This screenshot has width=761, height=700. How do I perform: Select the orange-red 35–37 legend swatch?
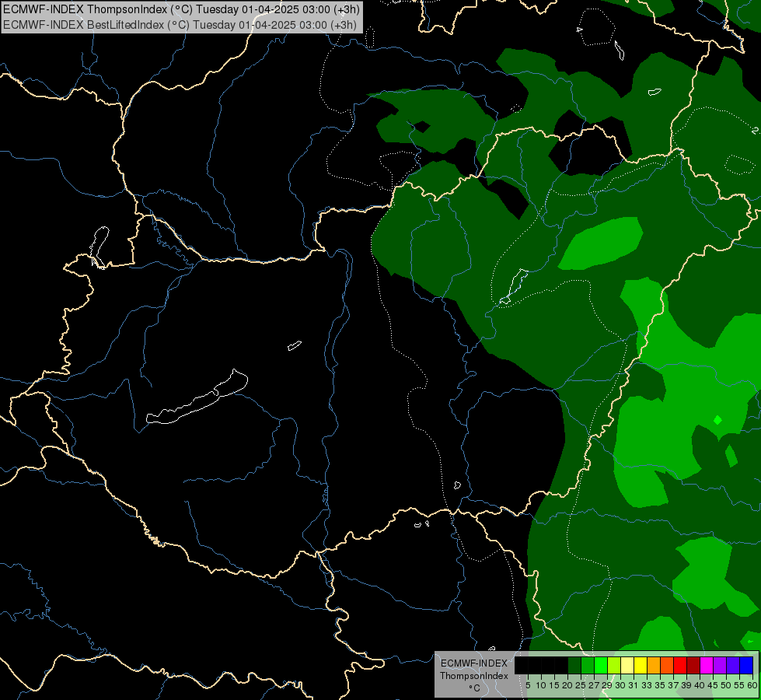(667, 665)
